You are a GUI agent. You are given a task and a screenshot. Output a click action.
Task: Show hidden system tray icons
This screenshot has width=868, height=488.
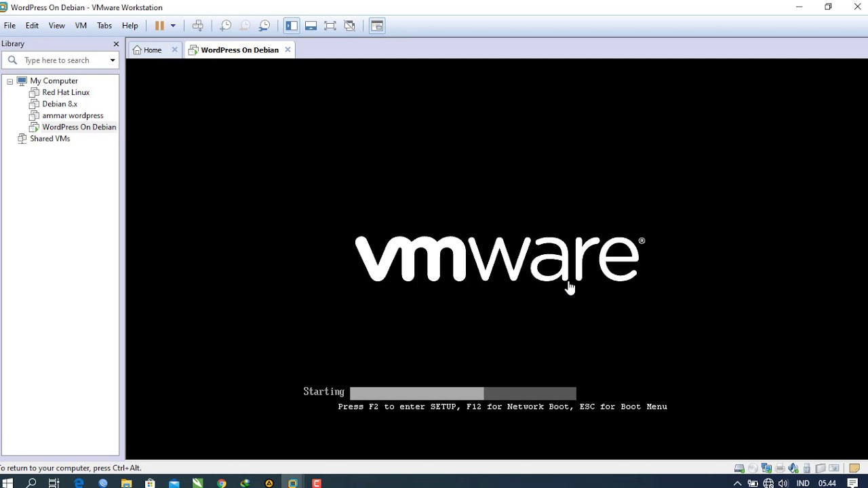(737, 483)
